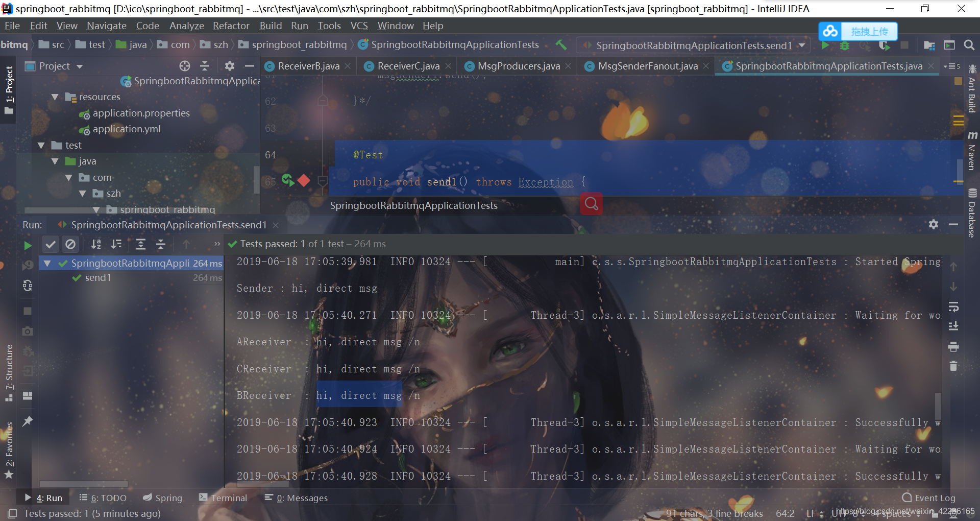The image size is (980, 521).
Task: Collapse the com package node
Action: pyautogui.click(x=69, y=178)
